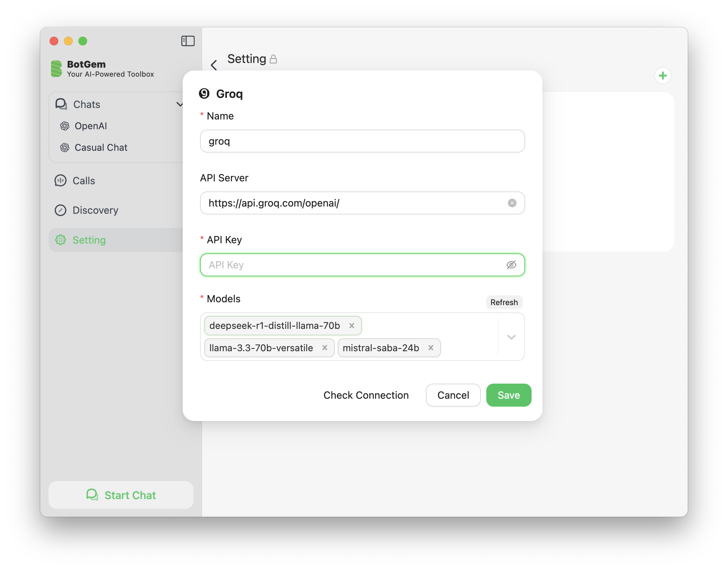Add a new provider with plus icon
Screen dimensions: 728x570
(x=663, y=76)
